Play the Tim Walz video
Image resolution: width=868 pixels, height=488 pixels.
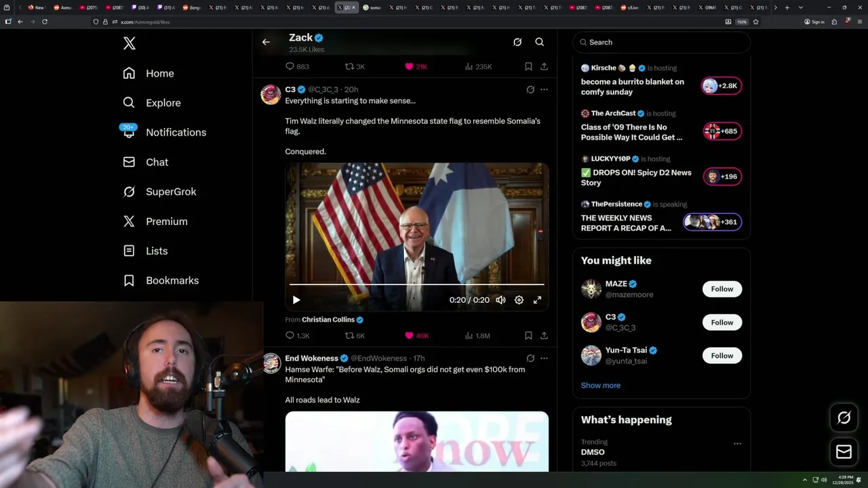(x=296, y=300)
